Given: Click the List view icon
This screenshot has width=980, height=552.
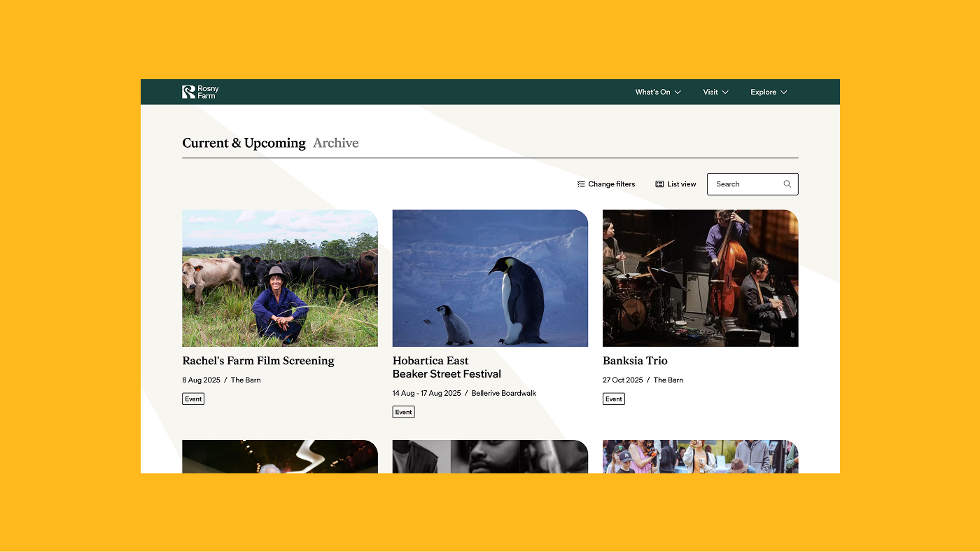Looking at the screenshot, I should [659, 184].
